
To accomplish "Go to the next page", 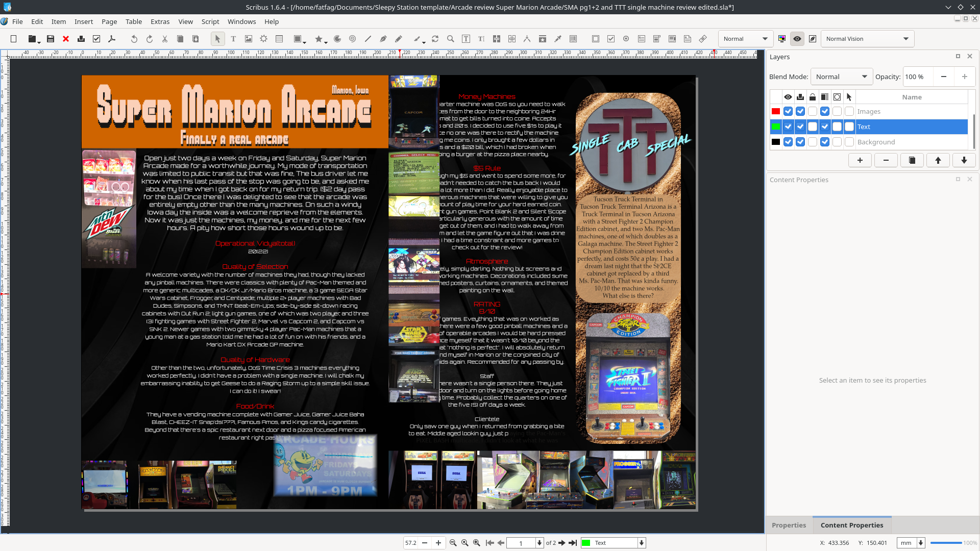I will click(562, 543).
